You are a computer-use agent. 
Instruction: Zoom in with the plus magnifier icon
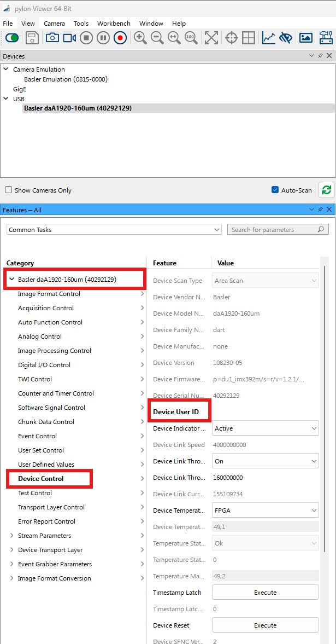[140, 38]
